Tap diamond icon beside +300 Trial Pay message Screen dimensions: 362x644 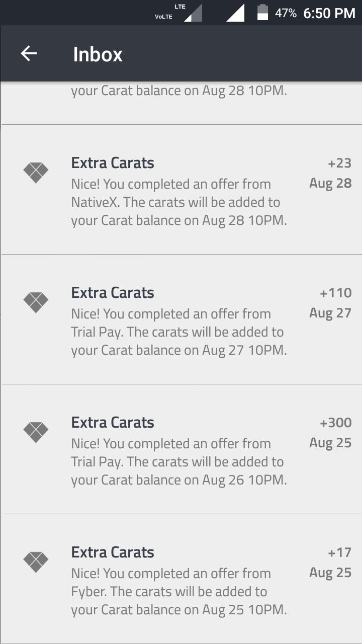(36, 433)
